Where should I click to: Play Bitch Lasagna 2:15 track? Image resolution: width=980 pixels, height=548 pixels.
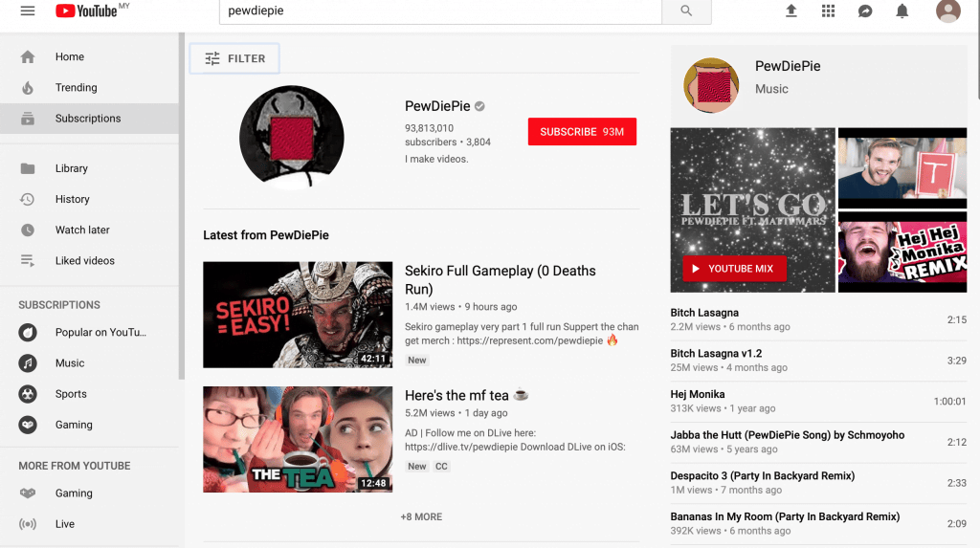coord(819,319)
